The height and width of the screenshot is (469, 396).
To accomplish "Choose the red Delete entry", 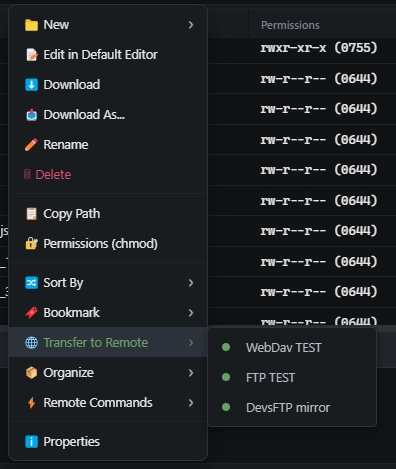I will coord(108,174).
